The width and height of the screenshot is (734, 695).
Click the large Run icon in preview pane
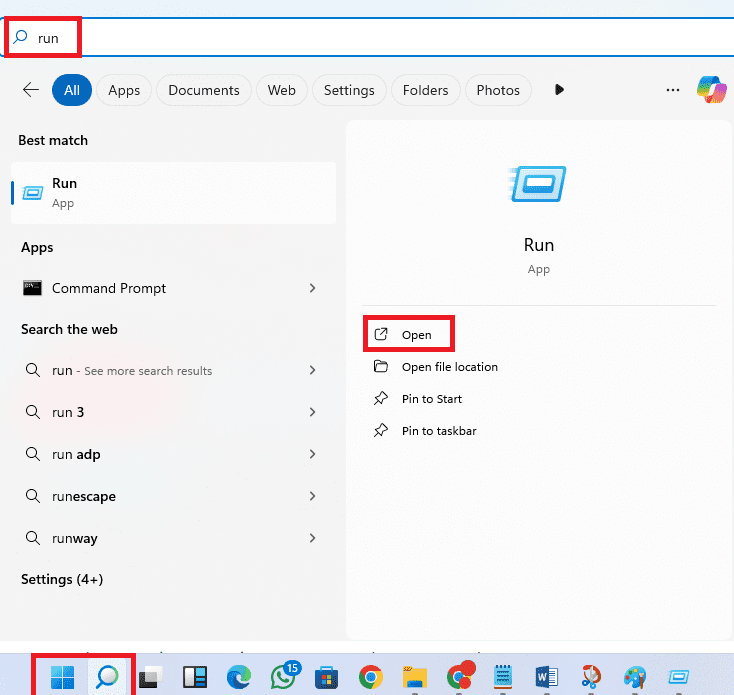(x=537, y=184)
